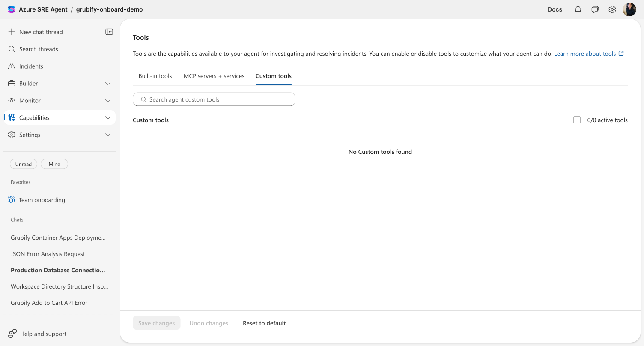Click the Capabilities tools icon

12,117
